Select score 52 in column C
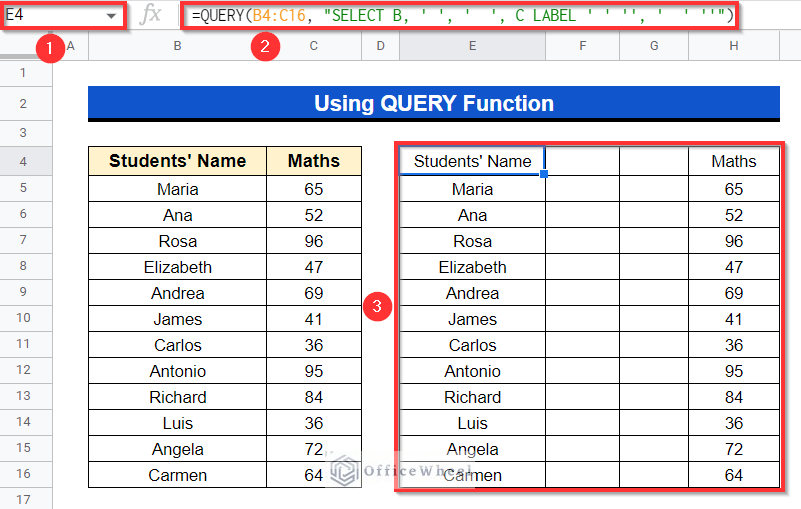Image resolution: width=801 pixels, height=509 pixels. 314,215
